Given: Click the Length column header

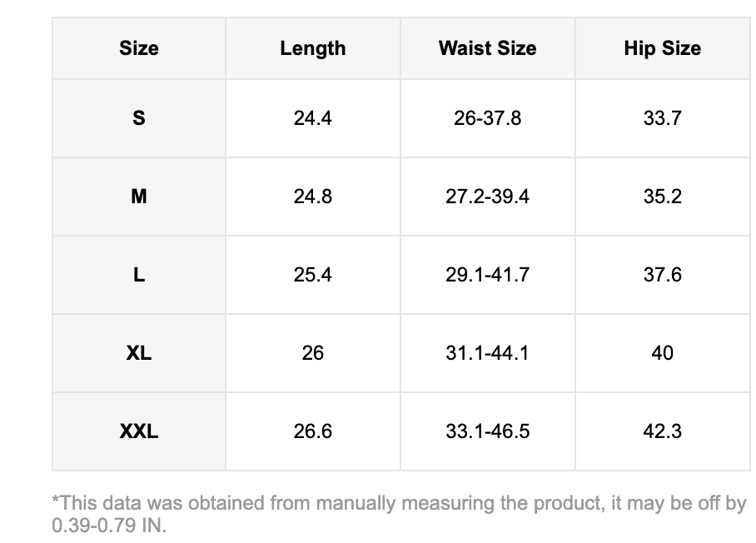Looking at the screenshot, I should [x=312, y=48].
